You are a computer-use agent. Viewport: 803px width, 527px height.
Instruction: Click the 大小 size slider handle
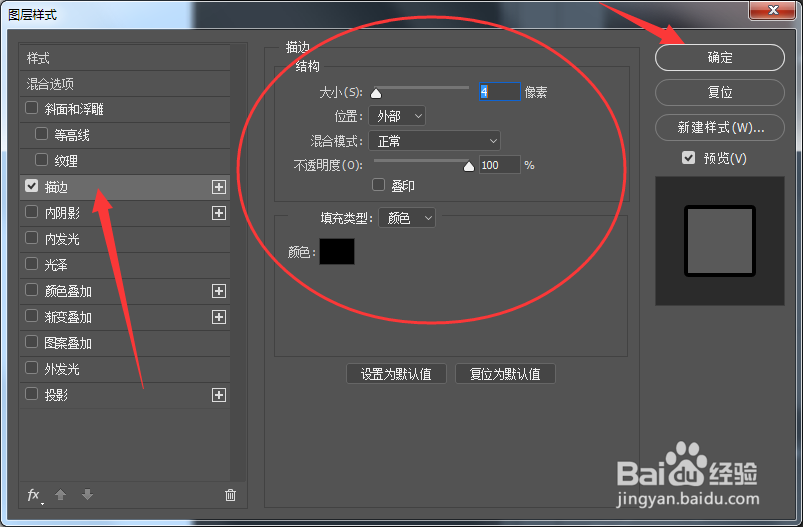[x=376, y=93]
